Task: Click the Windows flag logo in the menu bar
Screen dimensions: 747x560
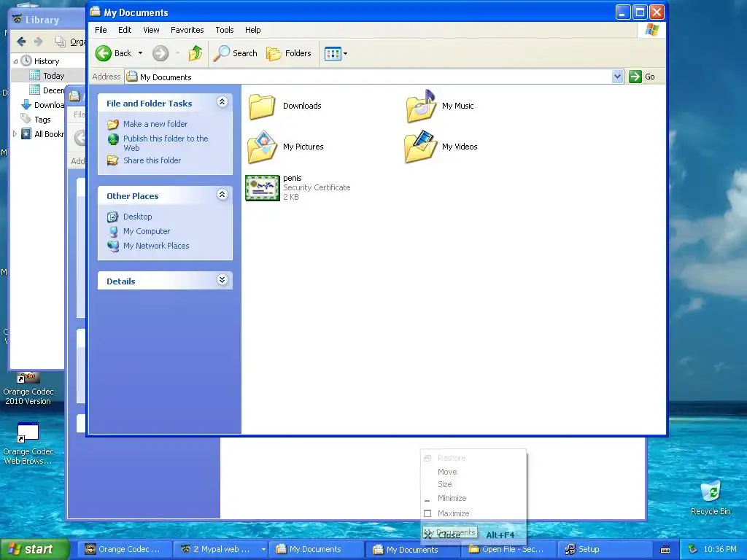Action: point(651,30)
